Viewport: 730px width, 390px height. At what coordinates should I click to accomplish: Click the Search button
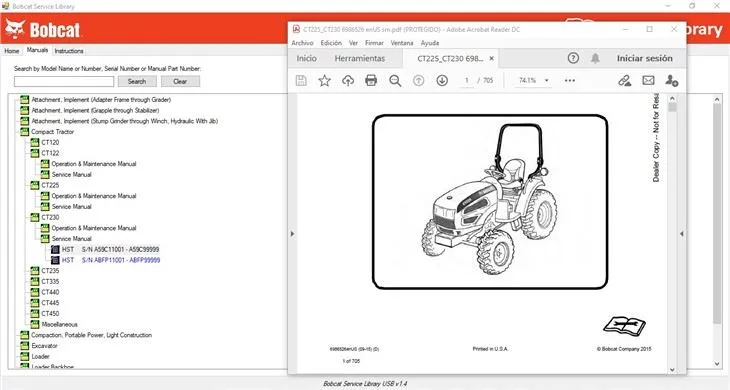[x=137, y=81]
